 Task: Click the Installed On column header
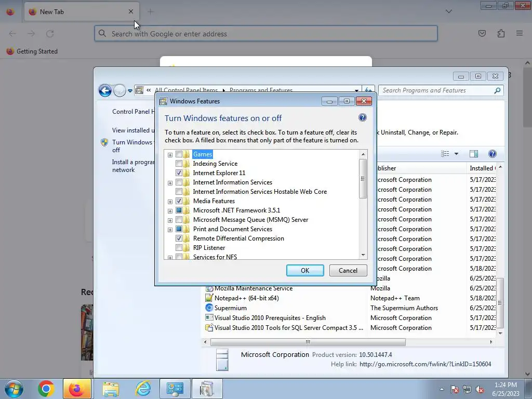click(x=482, y=168)
